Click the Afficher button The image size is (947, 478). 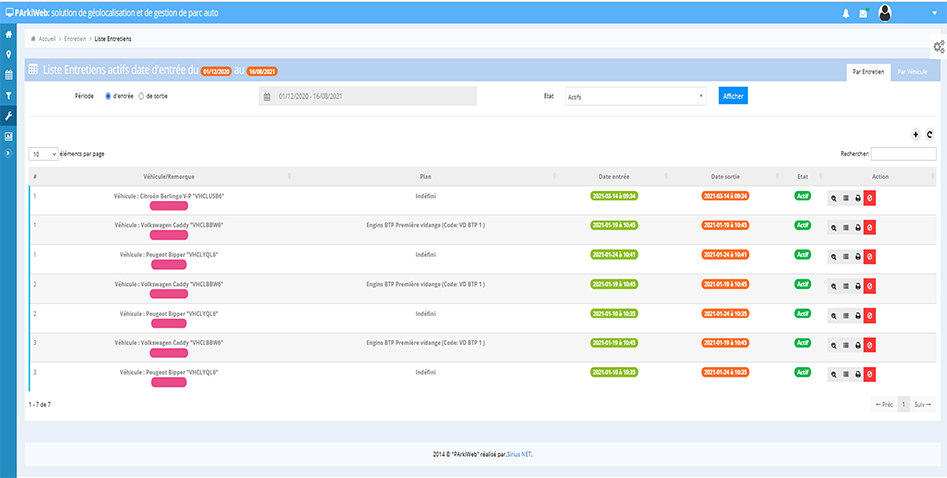coord(733,96)
